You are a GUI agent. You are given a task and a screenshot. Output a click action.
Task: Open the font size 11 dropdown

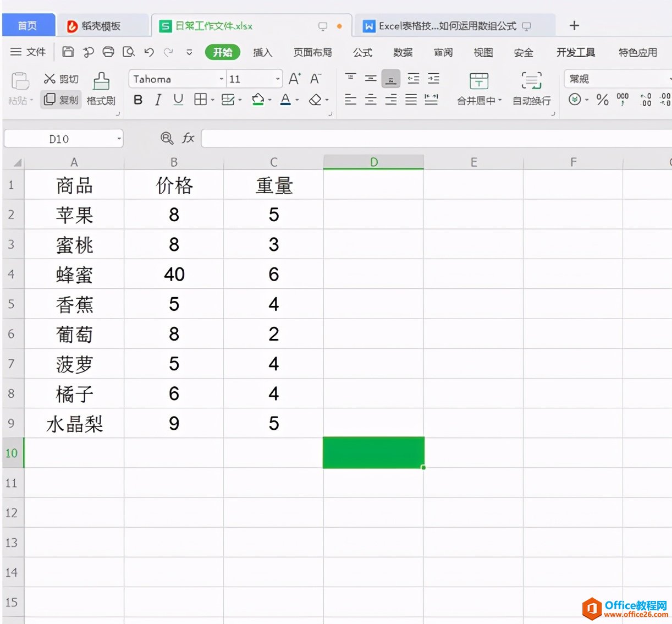tap(278, 79)
